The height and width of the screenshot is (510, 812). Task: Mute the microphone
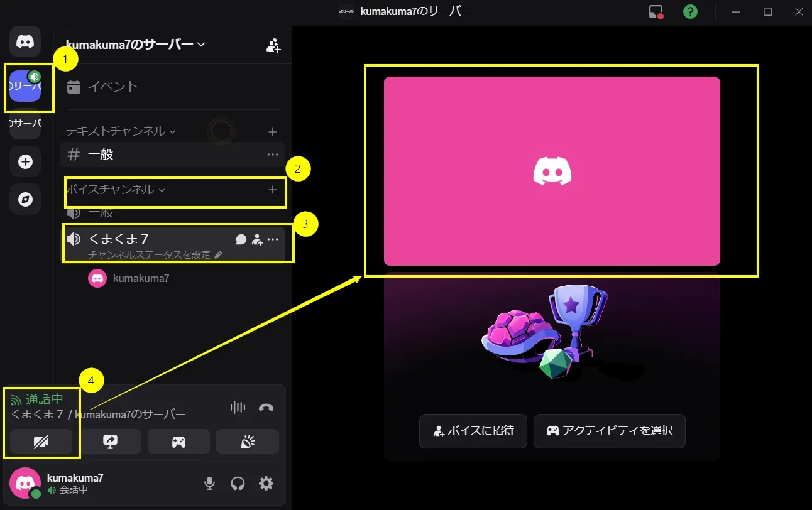pyautogui.click(x=209, y=484)
